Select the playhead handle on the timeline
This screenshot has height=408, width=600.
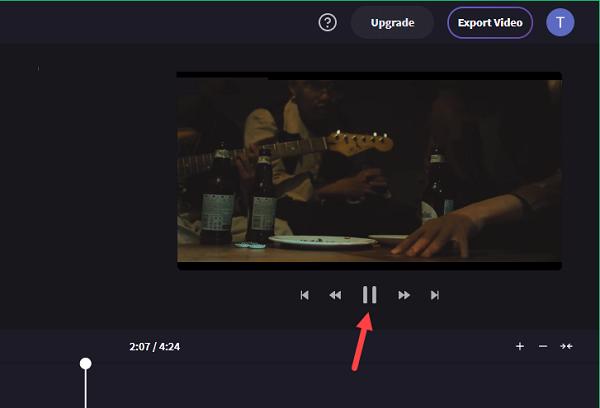[86, 364]
